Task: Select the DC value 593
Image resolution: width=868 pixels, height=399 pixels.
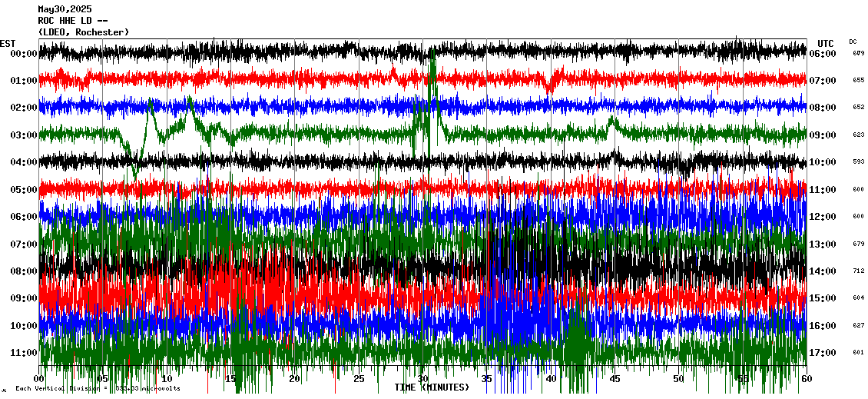Action: tap(858, 162)
